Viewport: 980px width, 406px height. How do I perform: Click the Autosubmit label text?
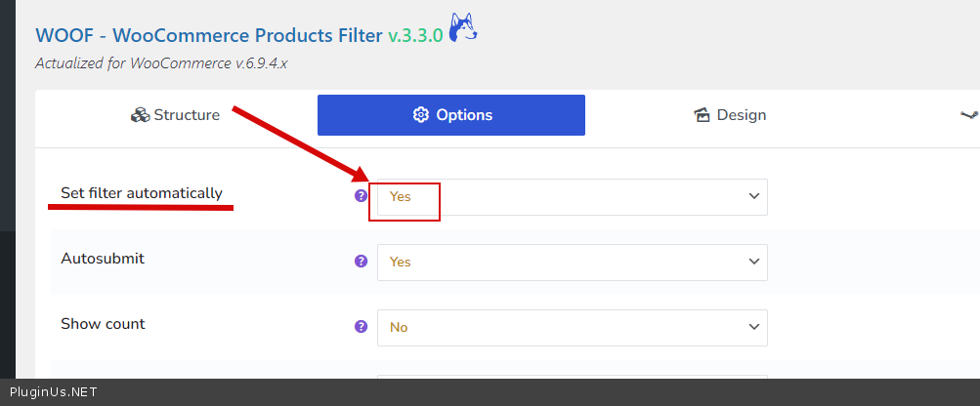coord(103,259)
